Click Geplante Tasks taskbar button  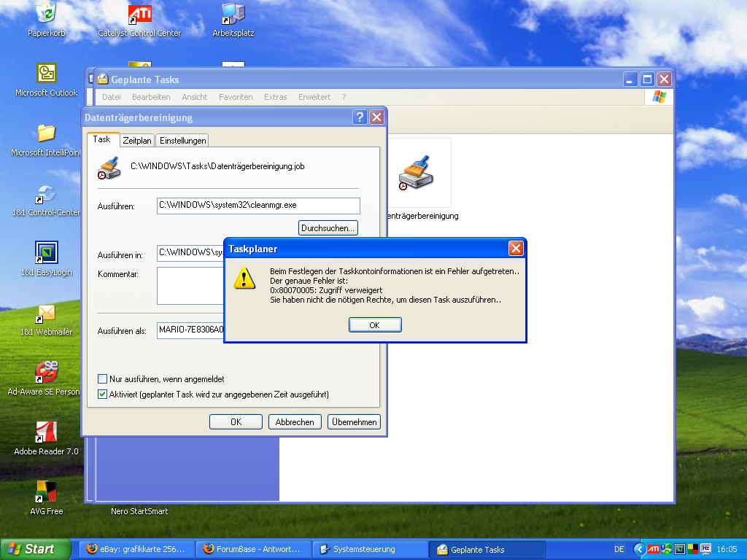487,549
